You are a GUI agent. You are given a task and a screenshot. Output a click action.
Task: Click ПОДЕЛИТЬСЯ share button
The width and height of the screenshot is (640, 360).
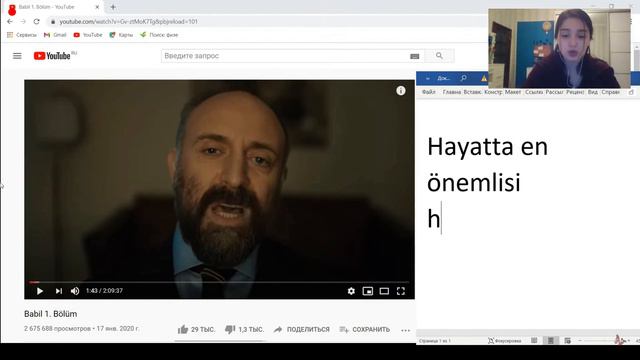tap(302, 329)
